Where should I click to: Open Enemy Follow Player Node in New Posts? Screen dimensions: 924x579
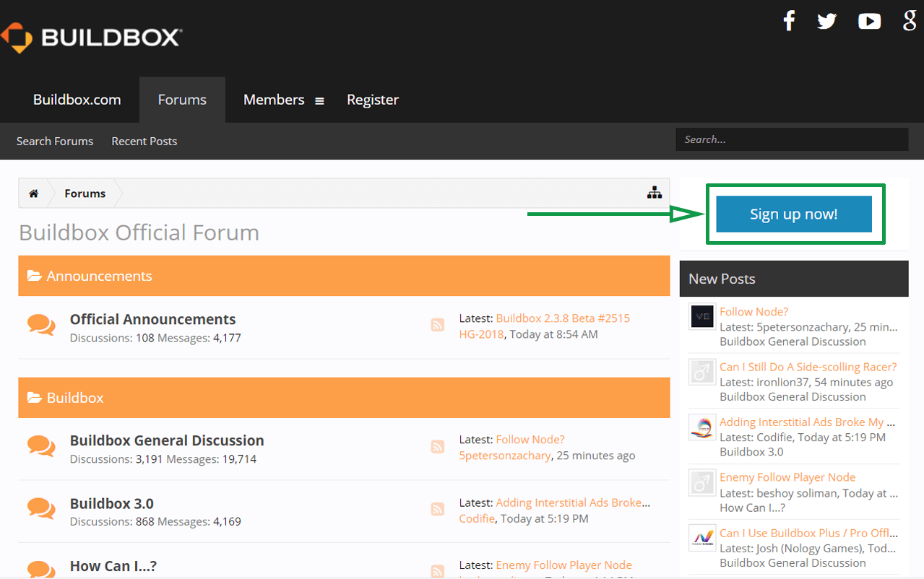(x=787, y=477)
